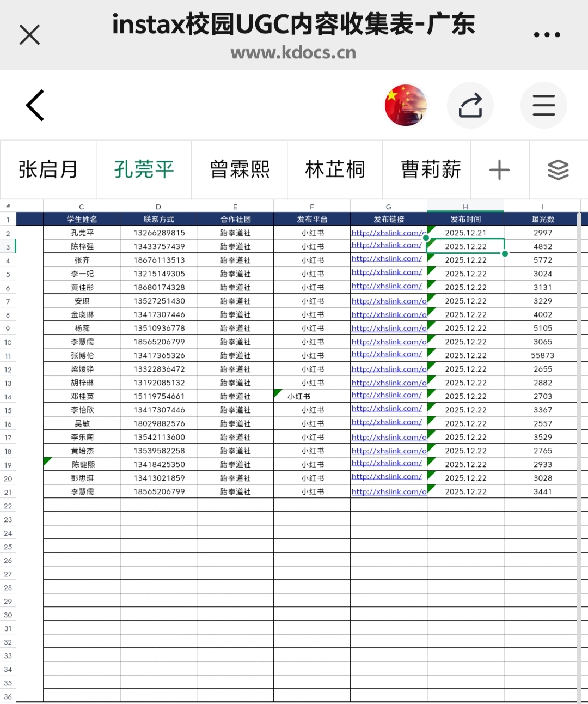Select name cell 吴敏
This screenshot has height=704, width=588.
click(82, 423)
